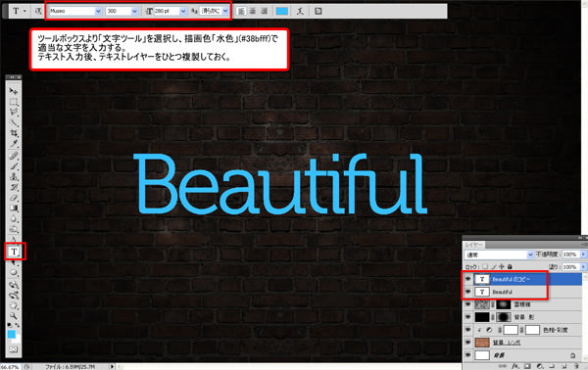This screenshot has width=588, height=370.
Task: Select the Move tool in the toolbox
Action: pyautogui.click(x=14, y=91)
